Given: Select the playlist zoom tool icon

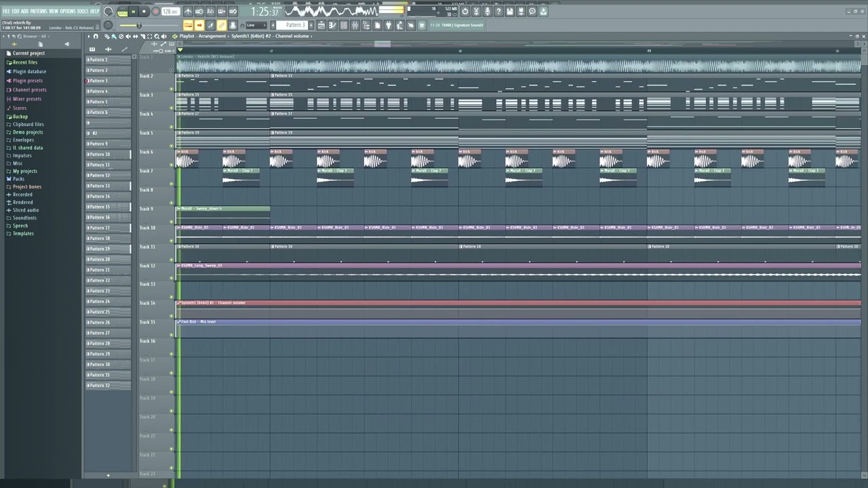Looking at the screenshot, I should pos(157,36).
